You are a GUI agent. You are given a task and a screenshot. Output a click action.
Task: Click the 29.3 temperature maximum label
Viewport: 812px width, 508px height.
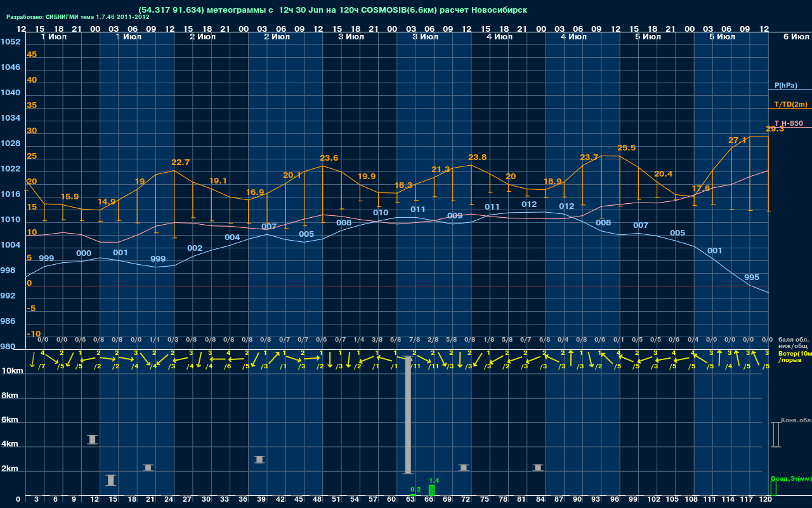[775, 129]
